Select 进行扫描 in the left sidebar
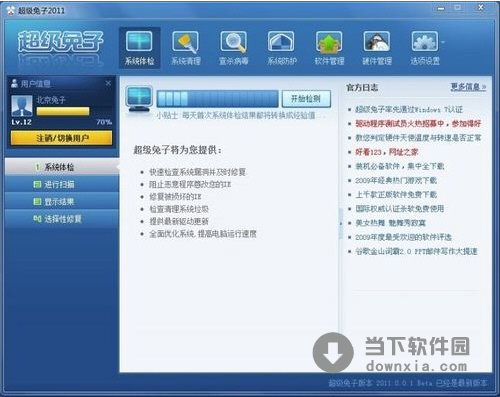This screenshot has width=500, height=397. click(62, 184)
